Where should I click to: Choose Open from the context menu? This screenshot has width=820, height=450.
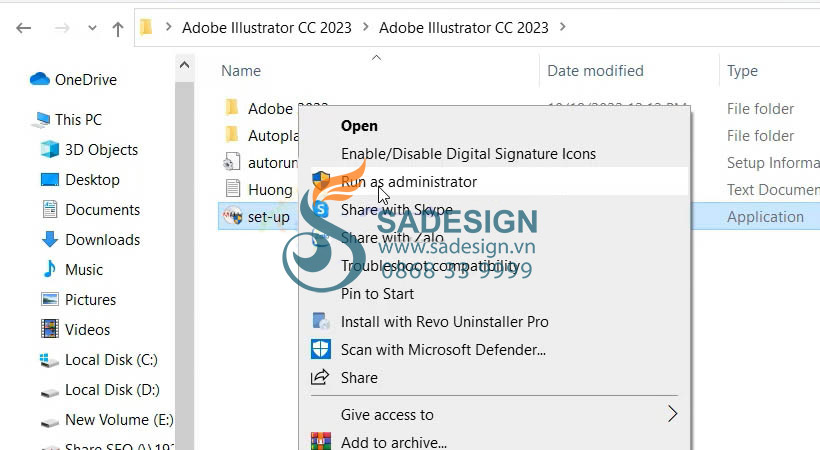pyautogui.click(x=359, y=126)
